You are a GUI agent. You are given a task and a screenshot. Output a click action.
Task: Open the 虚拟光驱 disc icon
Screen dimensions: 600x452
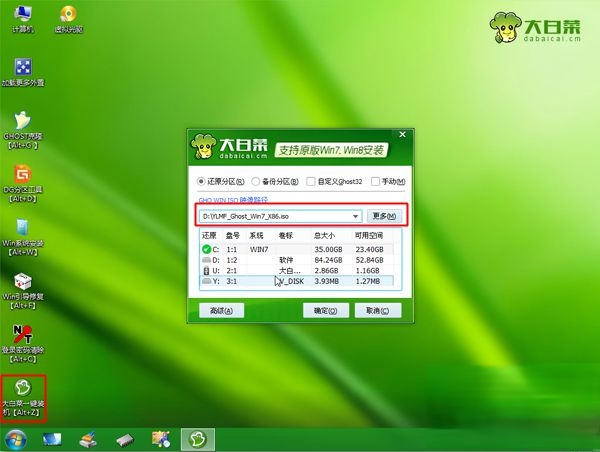[x=68, y=17]
